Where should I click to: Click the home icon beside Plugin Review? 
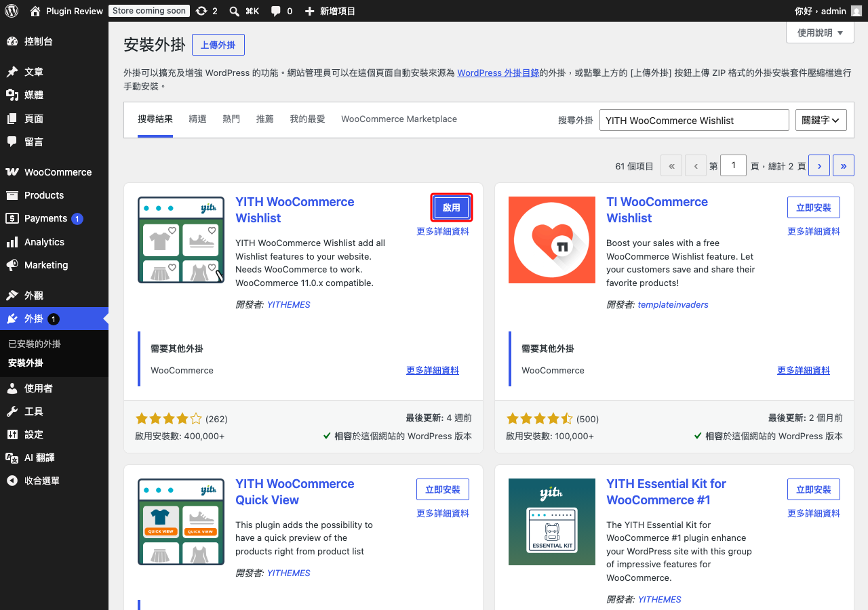click(35, 11)
